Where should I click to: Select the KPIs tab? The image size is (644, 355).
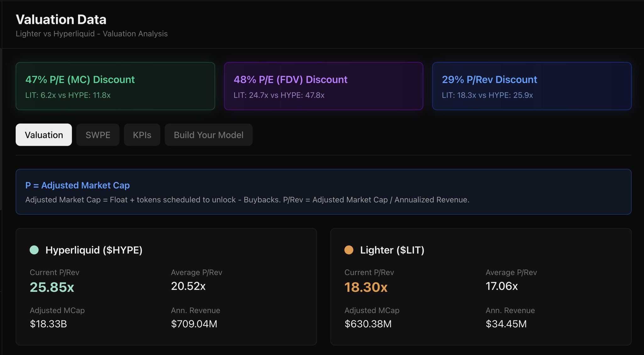click(x=142, y=135)
